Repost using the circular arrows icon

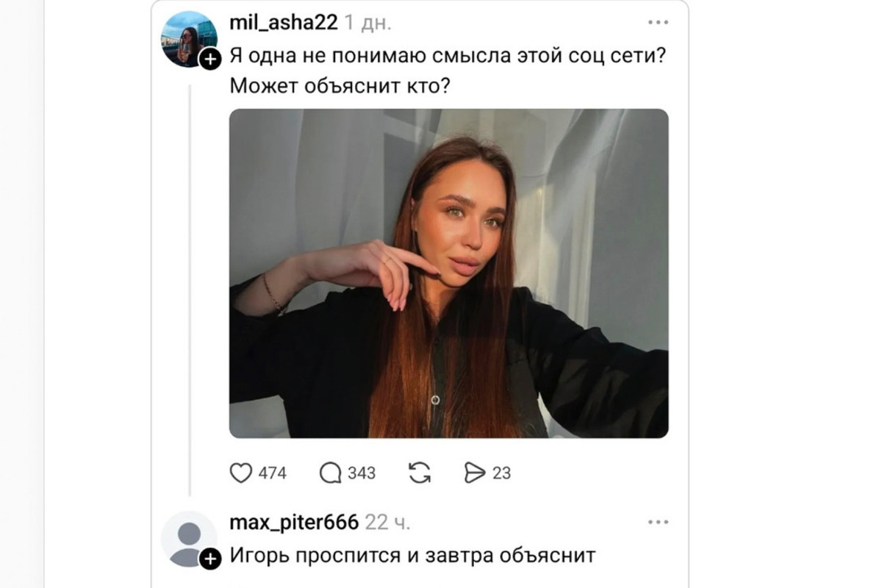click(x=420, y=473)
